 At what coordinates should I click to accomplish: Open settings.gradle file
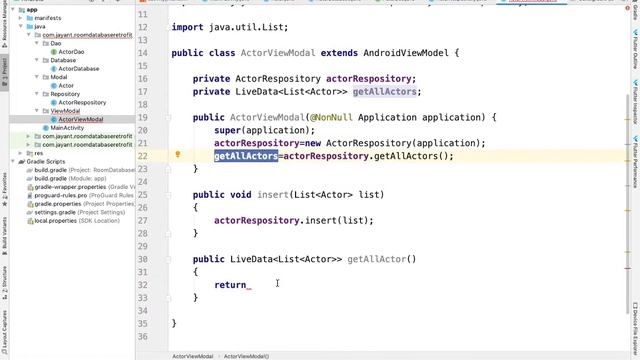coord(76,212)
